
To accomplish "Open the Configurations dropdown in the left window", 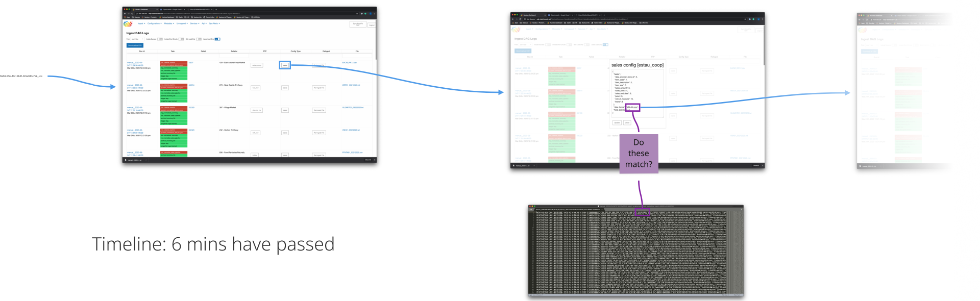I will (x=154, y=23).
